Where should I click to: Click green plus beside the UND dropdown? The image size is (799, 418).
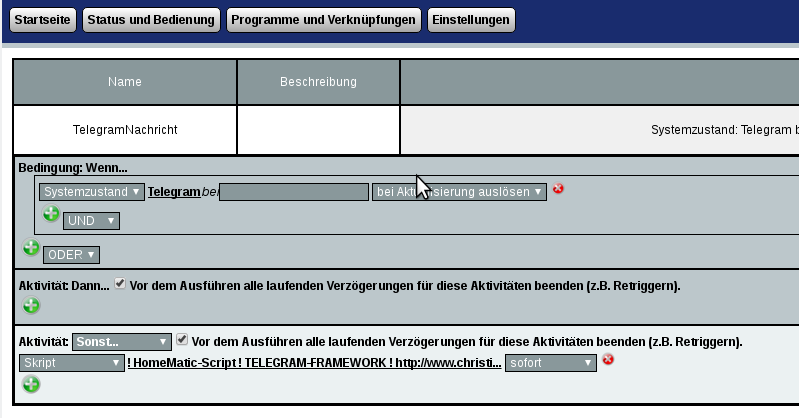pyautogui.click(x=51, y=213)
